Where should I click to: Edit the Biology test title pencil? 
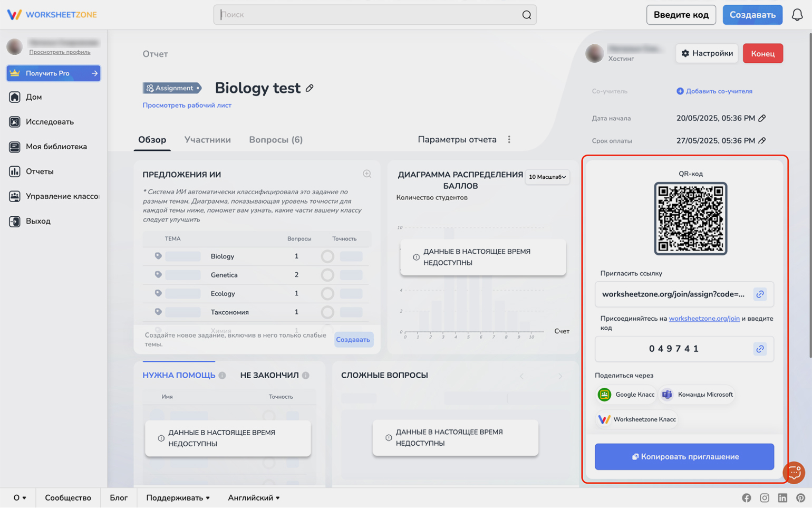coord(310,88)
